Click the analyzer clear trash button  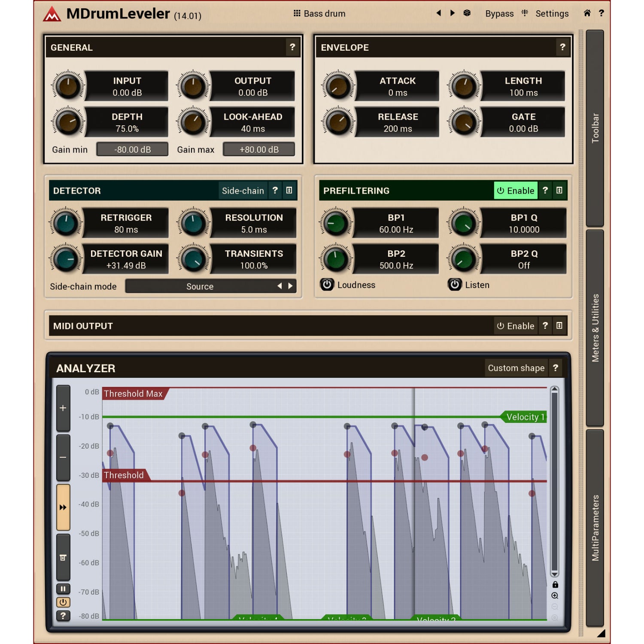tap(63, 557)
